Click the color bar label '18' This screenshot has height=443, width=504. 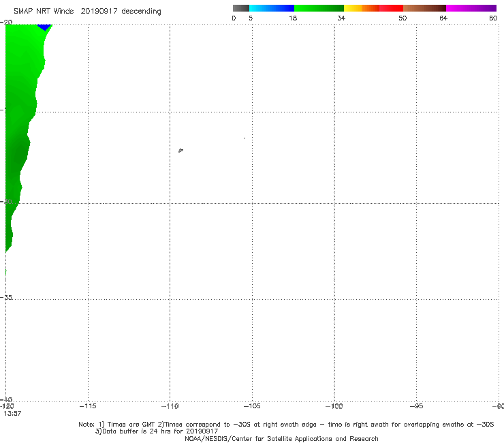point(293,18)
